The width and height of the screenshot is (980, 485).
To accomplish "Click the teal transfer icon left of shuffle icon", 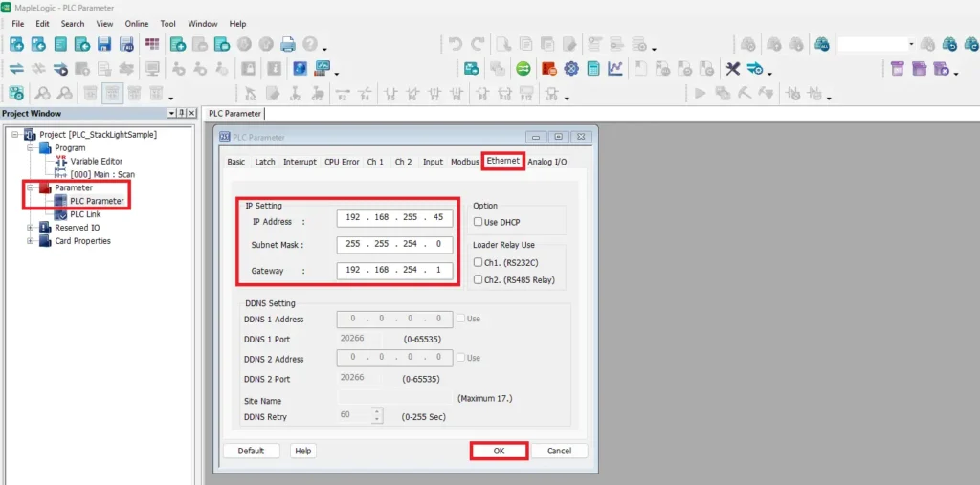I will tap(471, 68).
